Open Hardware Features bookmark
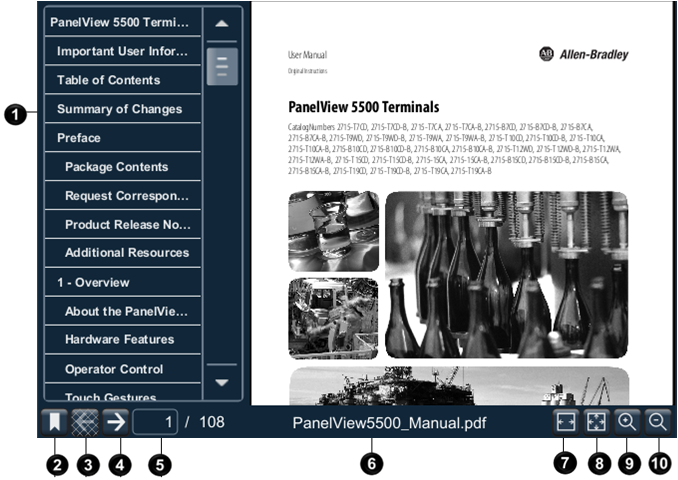The width and height of the screenshot is (678, 480). point(123,339)
